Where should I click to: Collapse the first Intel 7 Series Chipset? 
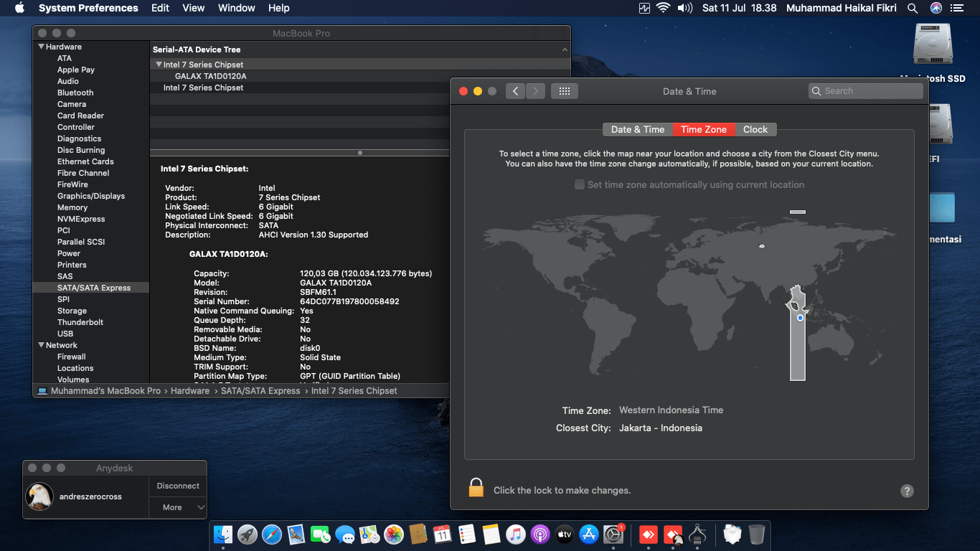159,65
